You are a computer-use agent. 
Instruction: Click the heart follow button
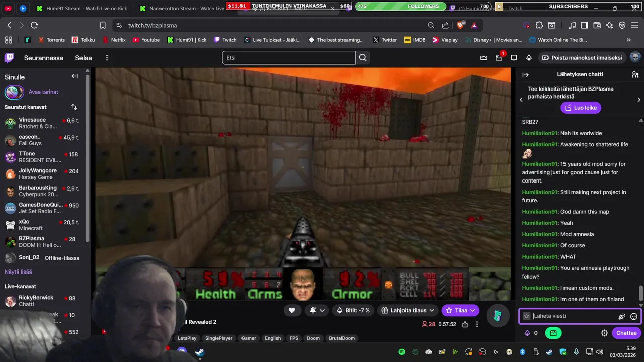(x=292, y=310)
